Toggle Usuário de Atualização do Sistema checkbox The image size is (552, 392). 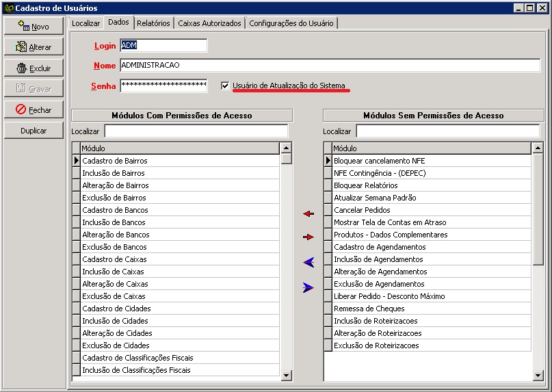pyautogui.click(x=225, y=86)
